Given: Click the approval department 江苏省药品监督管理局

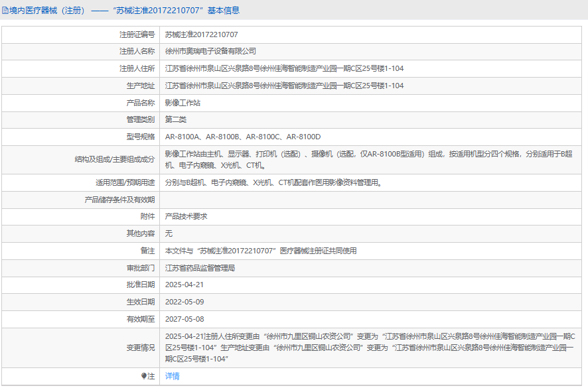Looking at the screenshot, I should (200, 269).
